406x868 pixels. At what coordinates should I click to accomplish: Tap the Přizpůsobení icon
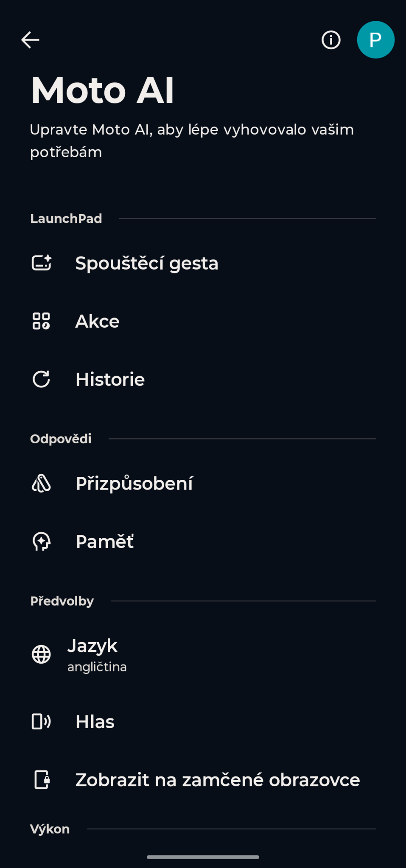pos(42,483)
